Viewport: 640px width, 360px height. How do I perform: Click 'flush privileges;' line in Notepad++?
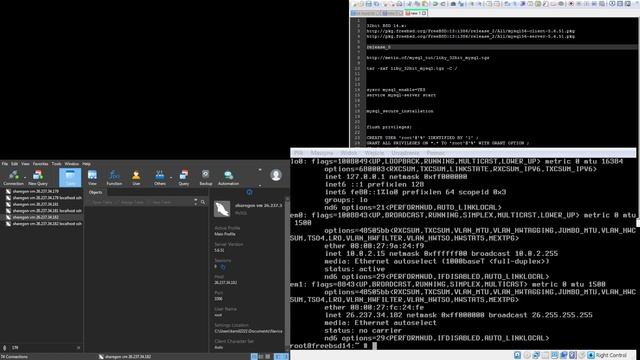pos(389,127)
